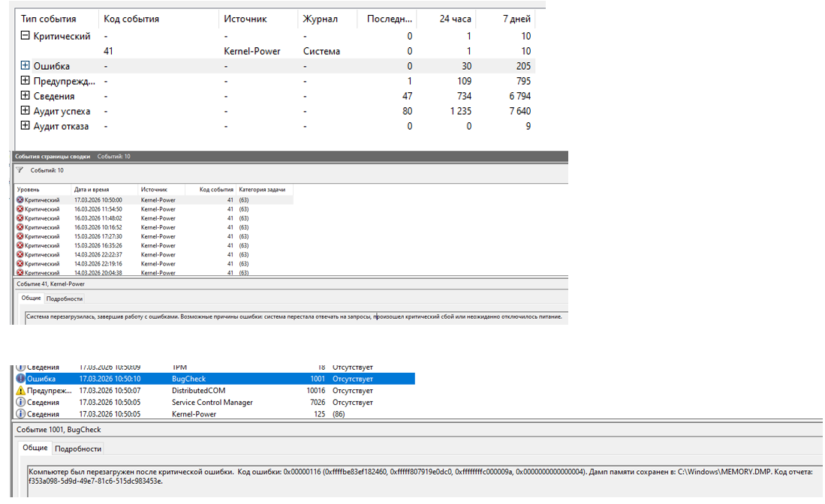Screen dimensions: 825x504
Task: Click critical icon of 14.03.2026 22:22:37 event
Action: tap(20, 254)
